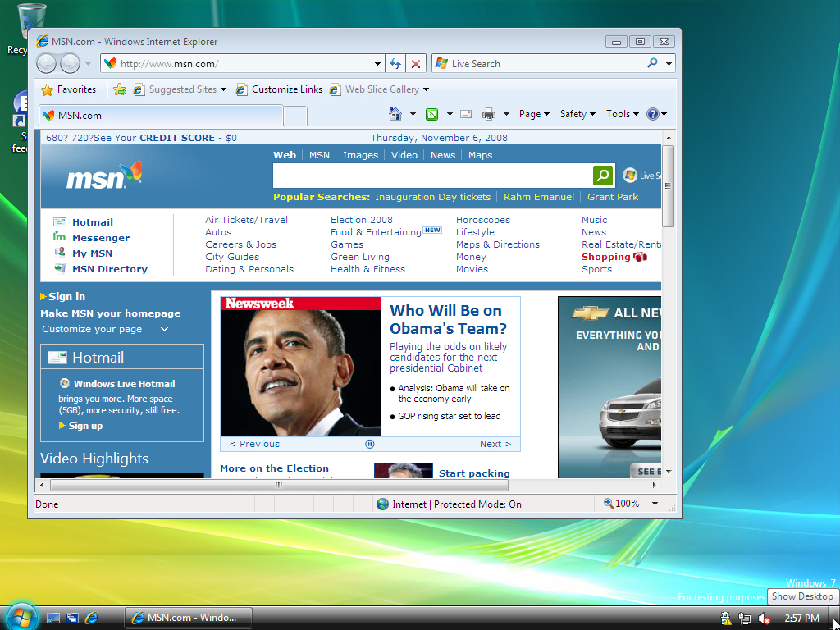Open the address bar history dropdown
The height and width of the screenshot is (630, 840).
click(377, 64)
